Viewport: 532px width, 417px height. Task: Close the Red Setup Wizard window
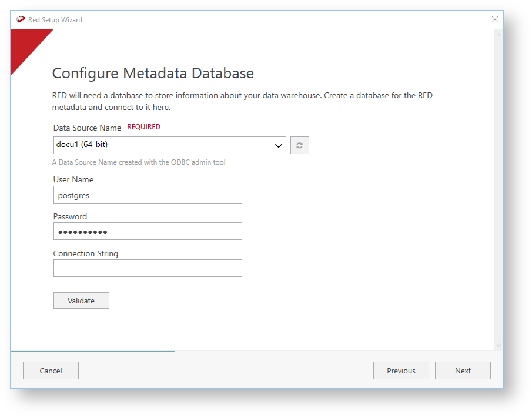click(x=495, y=19)
